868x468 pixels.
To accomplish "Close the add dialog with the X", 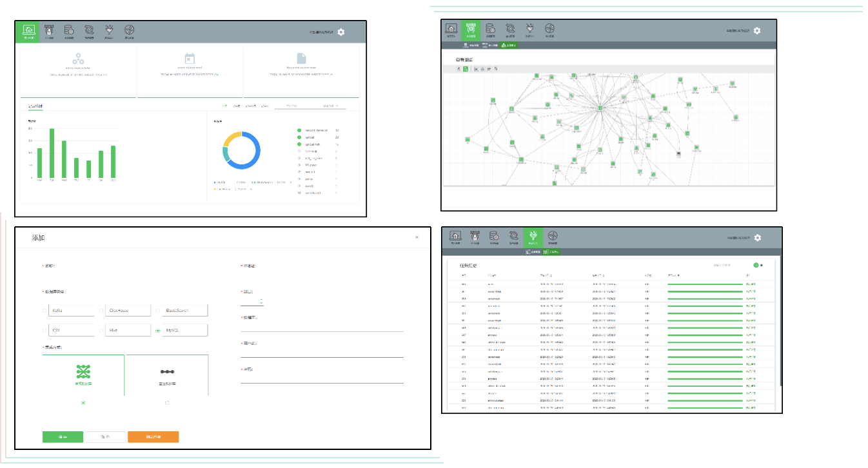I will [x=417, y=237].
